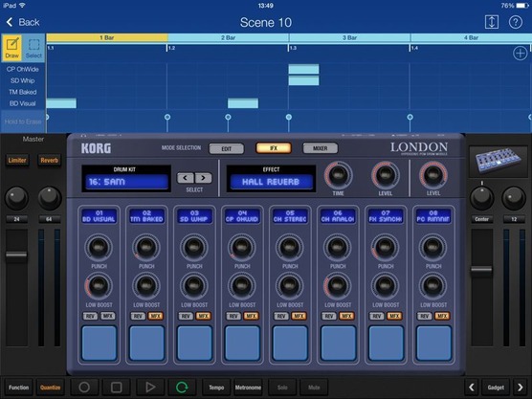Enable REV on channel 08
The height and width of the screenshot is (399, 532).
coord(425,316)
